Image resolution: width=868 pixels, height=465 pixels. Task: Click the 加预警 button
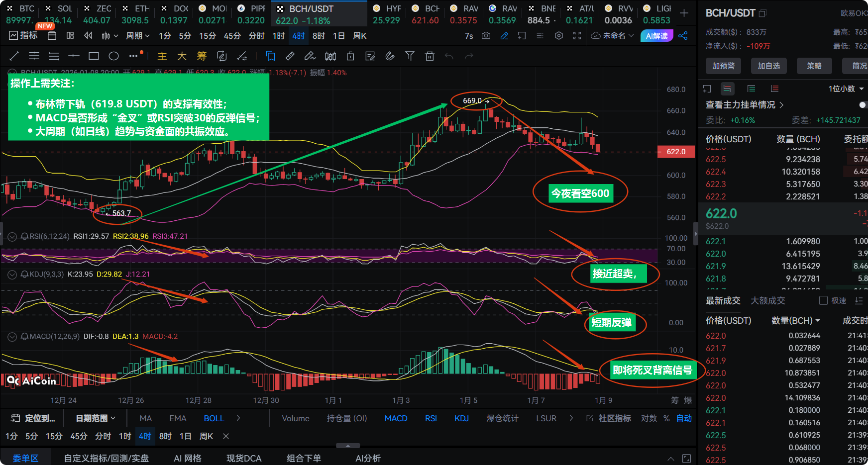point(723,66)
